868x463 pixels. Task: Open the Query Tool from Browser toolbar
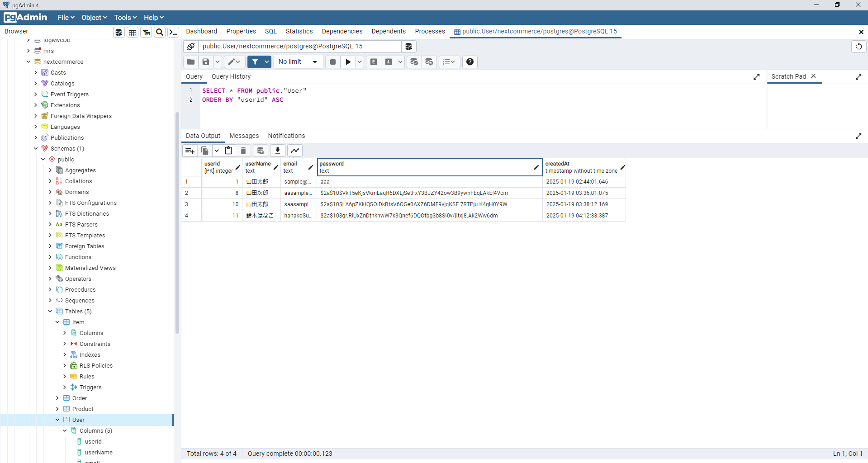click(119, 32)
